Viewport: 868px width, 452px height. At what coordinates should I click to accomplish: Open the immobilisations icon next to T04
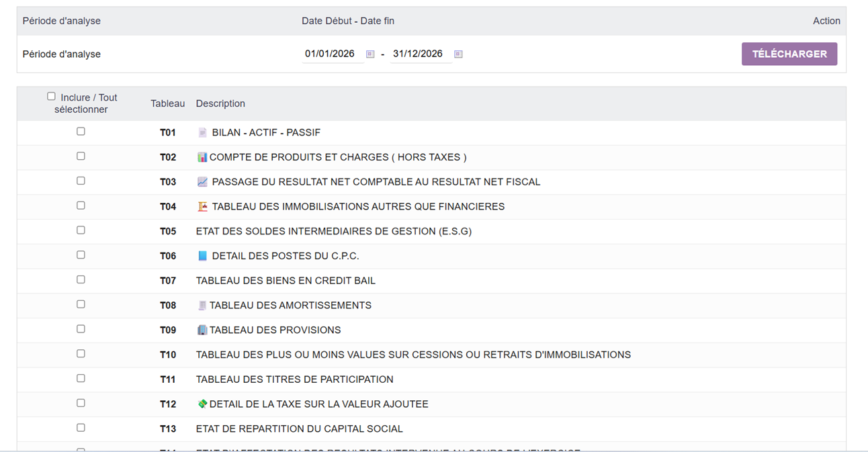click(202, 206)
